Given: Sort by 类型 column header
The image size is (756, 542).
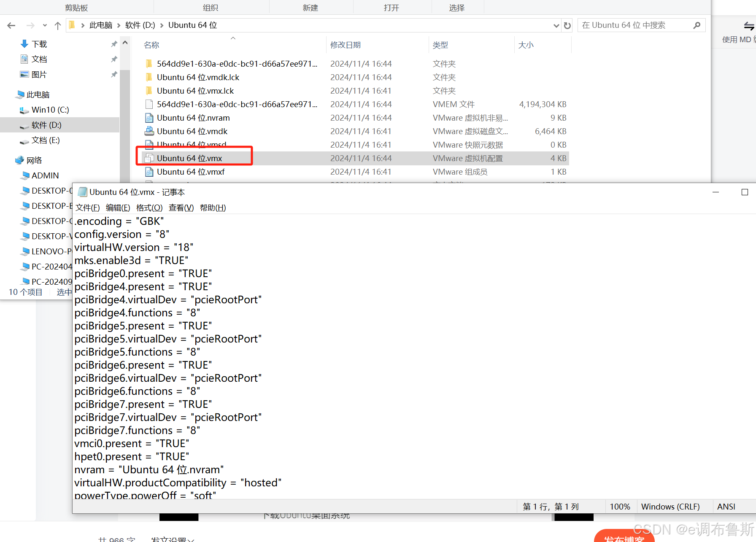Looking at the screenshot, I should pyautogui.click(x=440, y=45).
